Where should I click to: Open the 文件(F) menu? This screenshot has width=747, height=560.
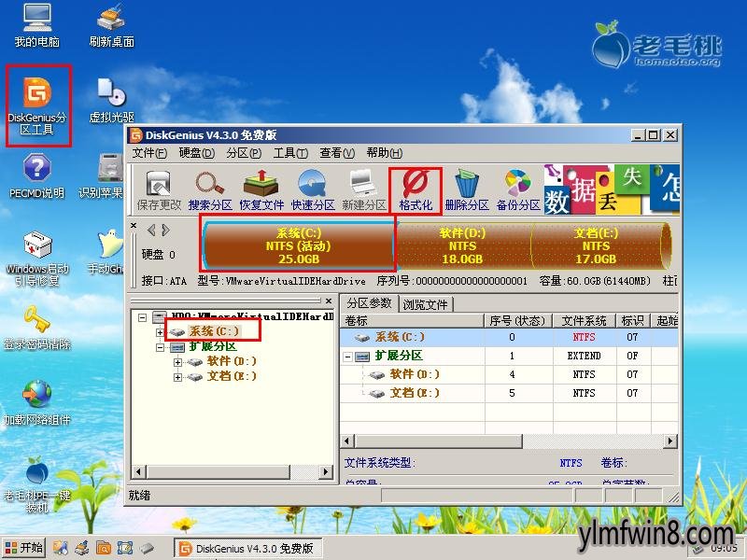(149, 153)
